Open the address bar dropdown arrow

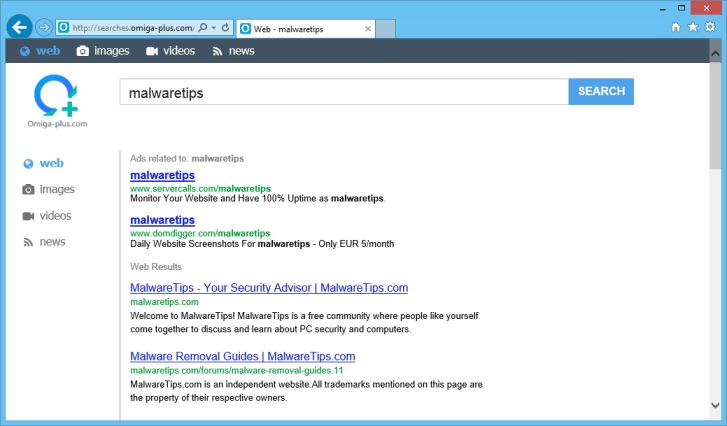(x=214, y=28)
